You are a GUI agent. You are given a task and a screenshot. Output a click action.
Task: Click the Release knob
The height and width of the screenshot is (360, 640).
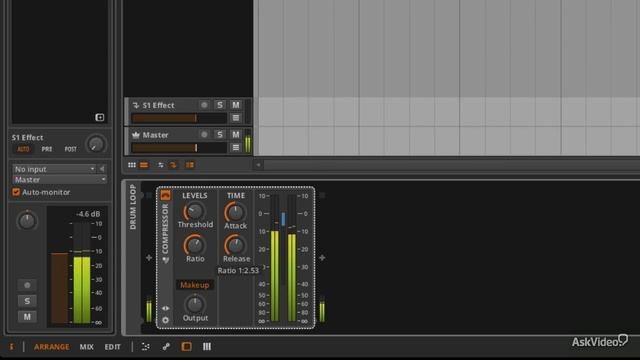(x=235, y=245)
